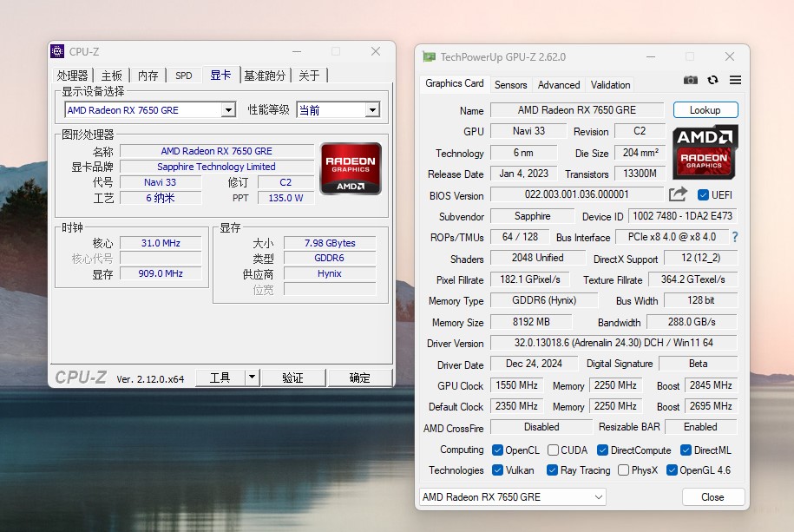Viewport: 794px width, 532px height.
Task: Switch to the 处理器 tab in CPU-Z
Action: pyautogui.click(x=72, y=76)
